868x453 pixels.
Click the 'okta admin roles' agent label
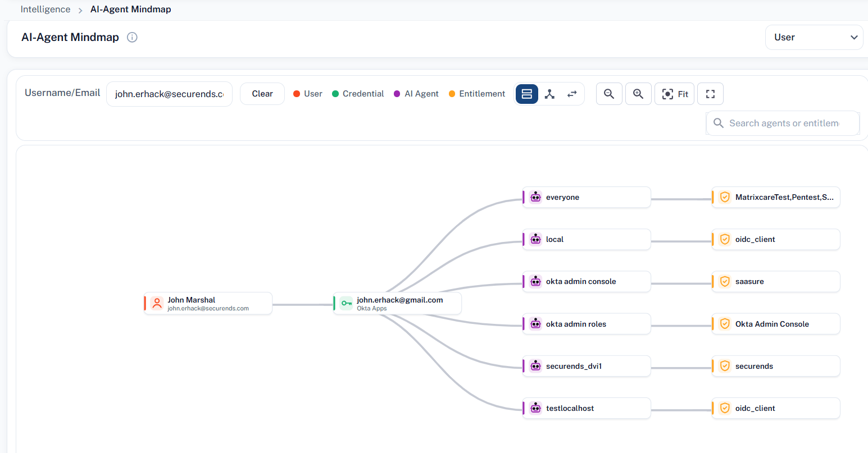[576, 324]
